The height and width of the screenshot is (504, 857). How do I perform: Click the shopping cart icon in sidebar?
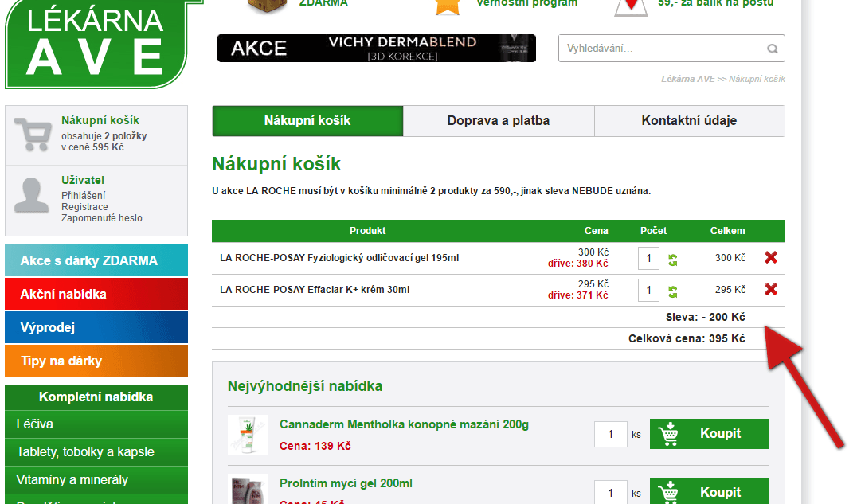tap(33, 135)
